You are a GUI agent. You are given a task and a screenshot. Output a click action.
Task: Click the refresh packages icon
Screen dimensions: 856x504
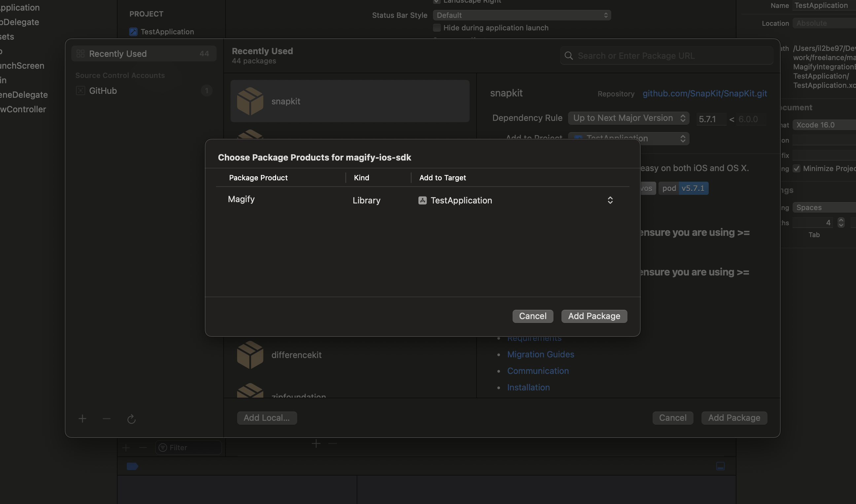click(131, 419)
